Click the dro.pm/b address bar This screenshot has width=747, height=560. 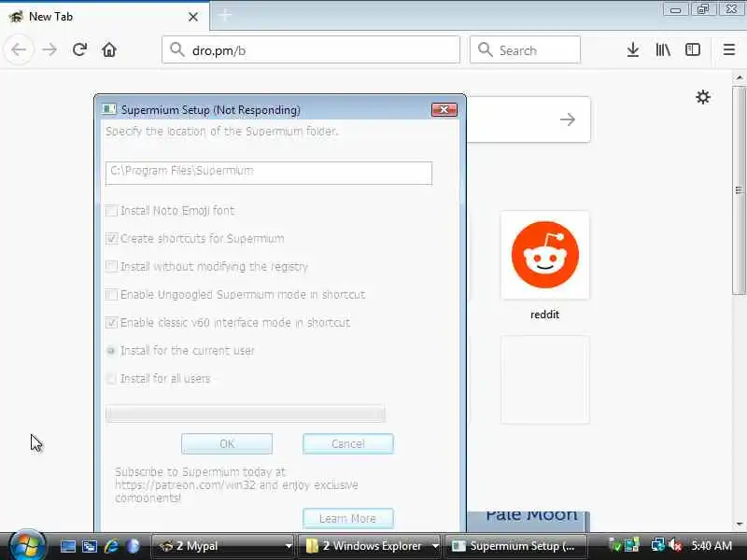311,49
